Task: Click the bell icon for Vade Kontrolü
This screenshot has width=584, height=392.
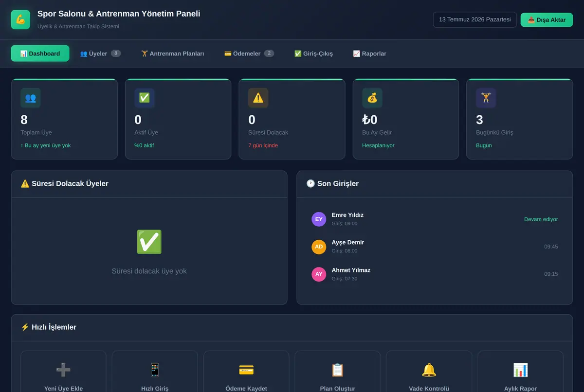Action: [x=429, y=370]
